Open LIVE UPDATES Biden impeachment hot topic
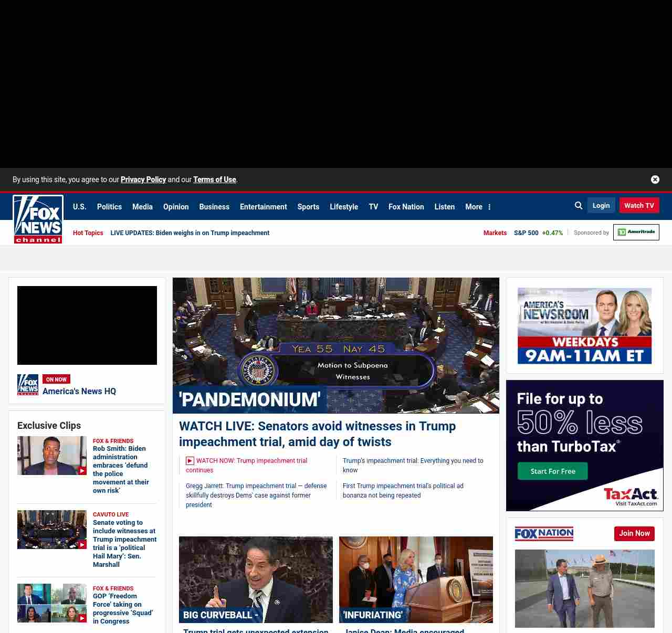This screenshot has height=633, width=672. [x=190, y=233]
